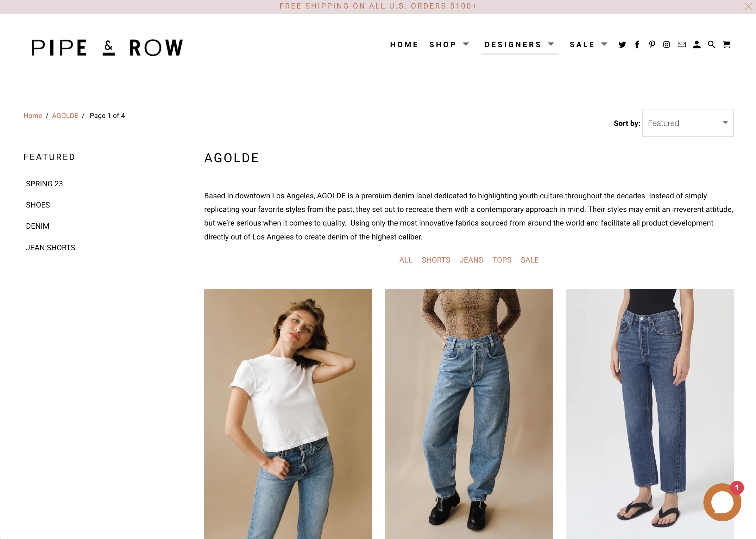756x539 pixels.
Task: Open the Facebook page icon
Action: pos(637,45)
